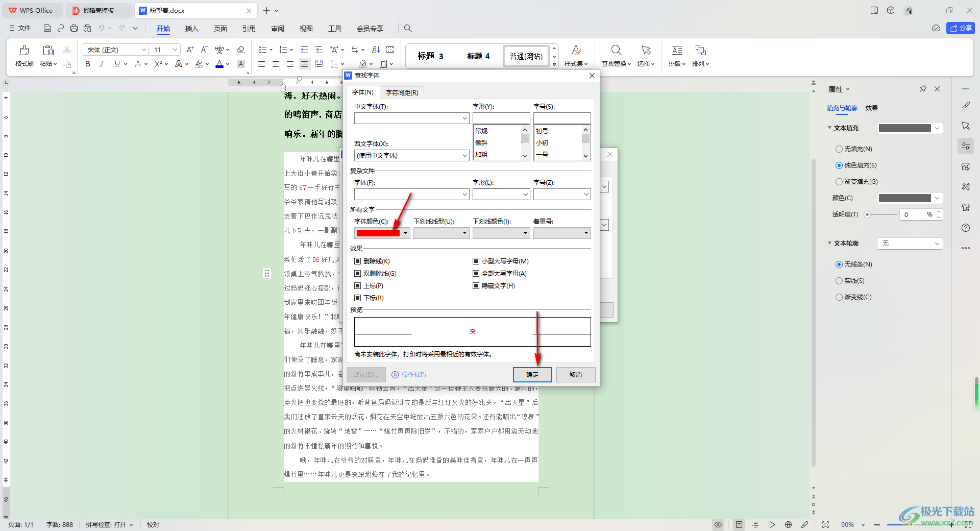Click the help question mark sidebar icon
980x531 pixels.
coord(966,228)
